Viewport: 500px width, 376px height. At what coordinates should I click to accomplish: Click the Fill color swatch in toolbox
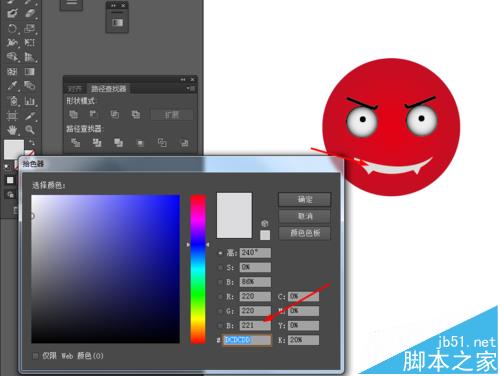point(14,149)
